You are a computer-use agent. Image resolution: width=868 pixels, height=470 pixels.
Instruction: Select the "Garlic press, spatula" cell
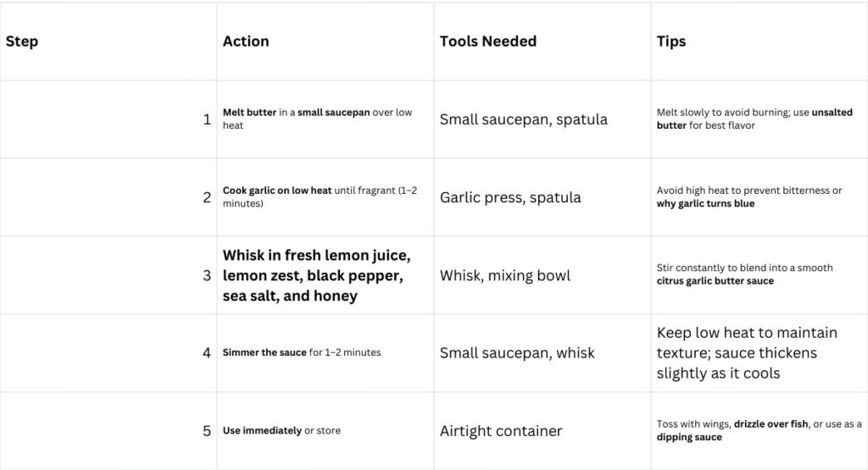coord(510,197)
